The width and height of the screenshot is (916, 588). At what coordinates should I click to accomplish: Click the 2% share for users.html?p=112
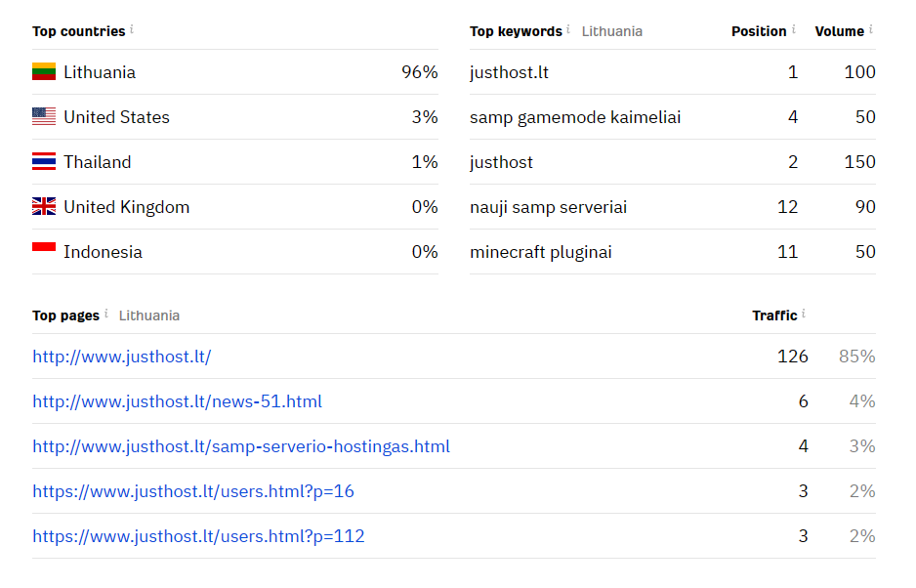(x=862, y=536)
